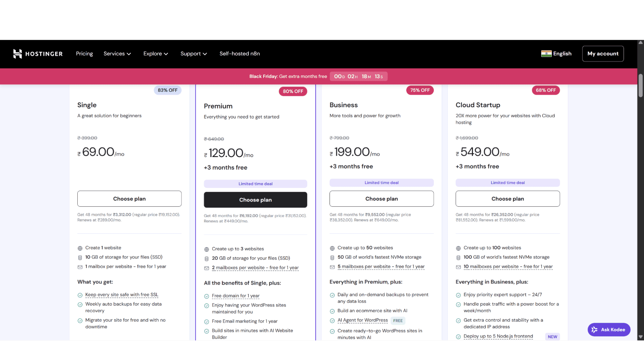Click the globe icon beside Create 1 website
The width and height of the screenshot is (644, 362).
coord(80,248)
